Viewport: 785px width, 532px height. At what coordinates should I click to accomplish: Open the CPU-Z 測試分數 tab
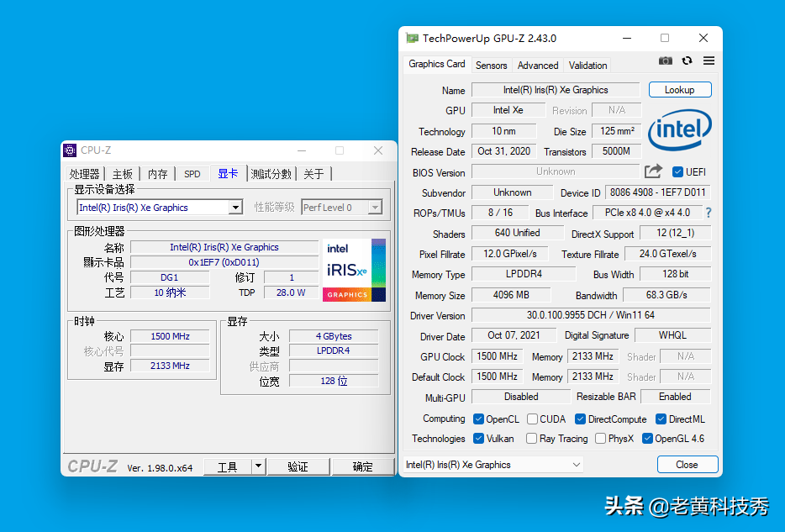(271, 174)
